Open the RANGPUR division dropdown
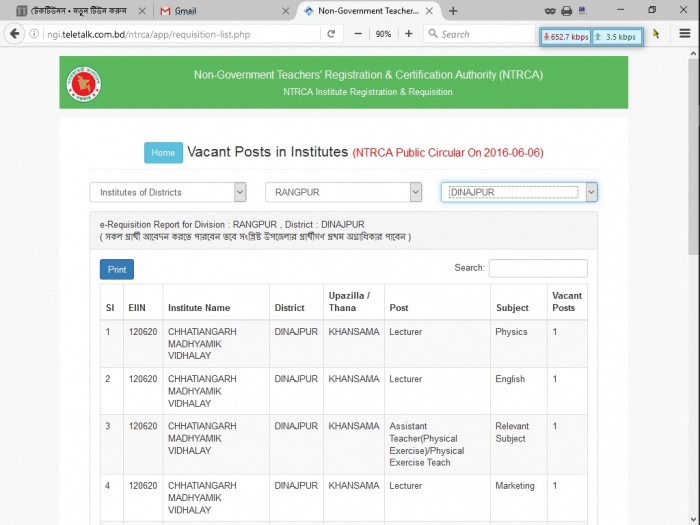Viewport: 700px width, 525px height. click(x=343, y=192)
